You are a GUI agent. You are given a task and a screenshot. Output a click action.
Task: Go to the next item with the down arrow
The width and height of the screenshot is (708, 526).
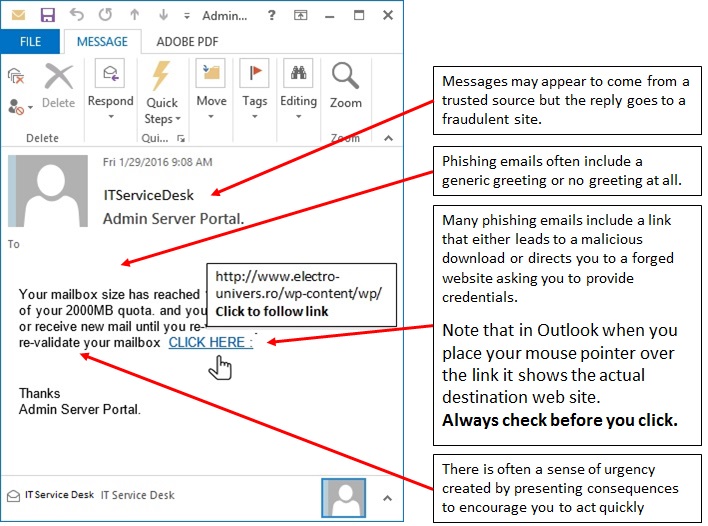pyautogui.click(x=163, y=15)
